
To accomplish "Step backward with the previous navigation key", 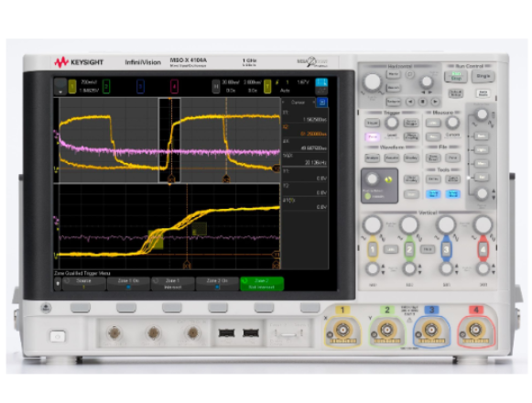I will (410, 101).
